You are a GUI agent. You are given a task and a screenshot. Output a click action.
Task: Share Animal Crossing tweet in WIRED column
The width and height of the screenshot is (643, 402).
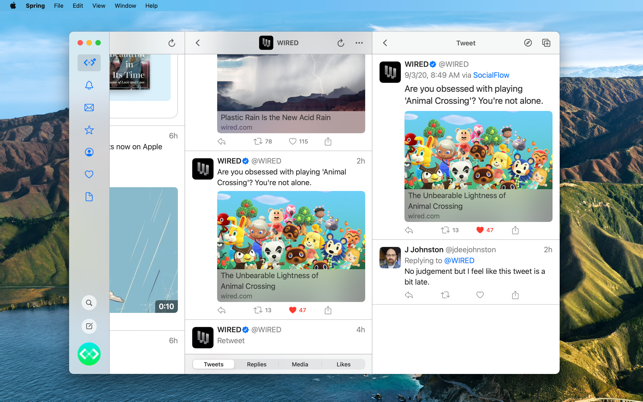pos(328,310)
